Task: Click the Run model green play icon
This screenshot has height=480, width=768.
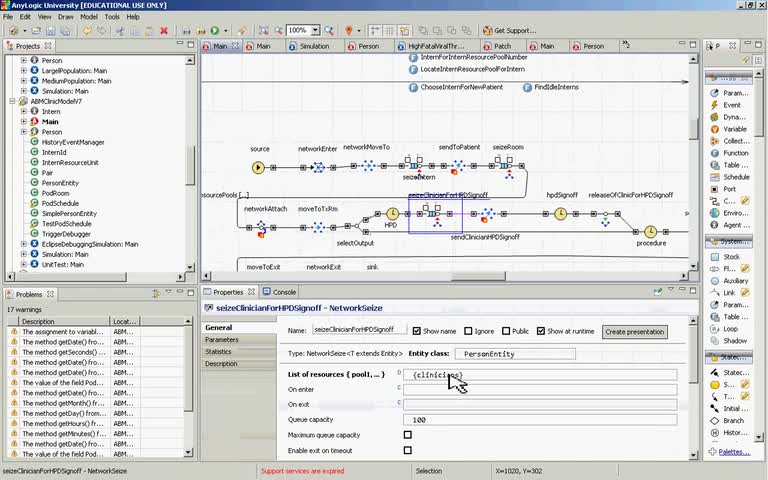Action: point(215,30)
